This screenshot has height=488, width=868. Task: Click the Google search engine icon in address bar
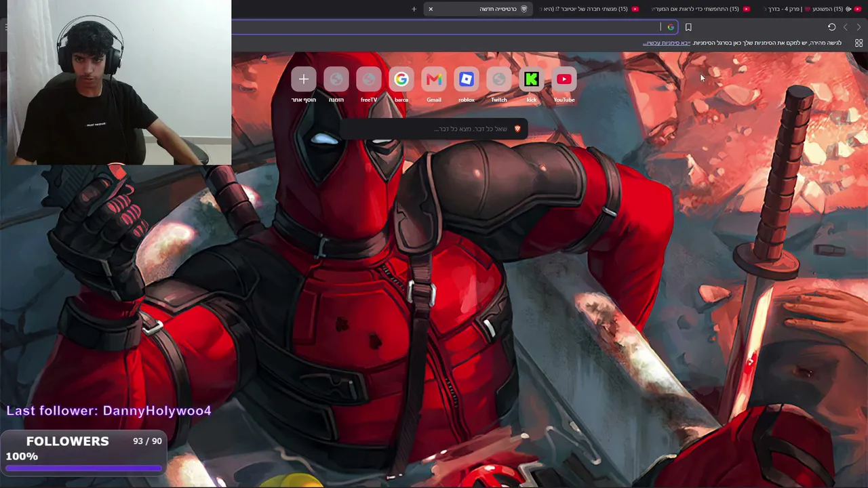[x=670, y=27]
